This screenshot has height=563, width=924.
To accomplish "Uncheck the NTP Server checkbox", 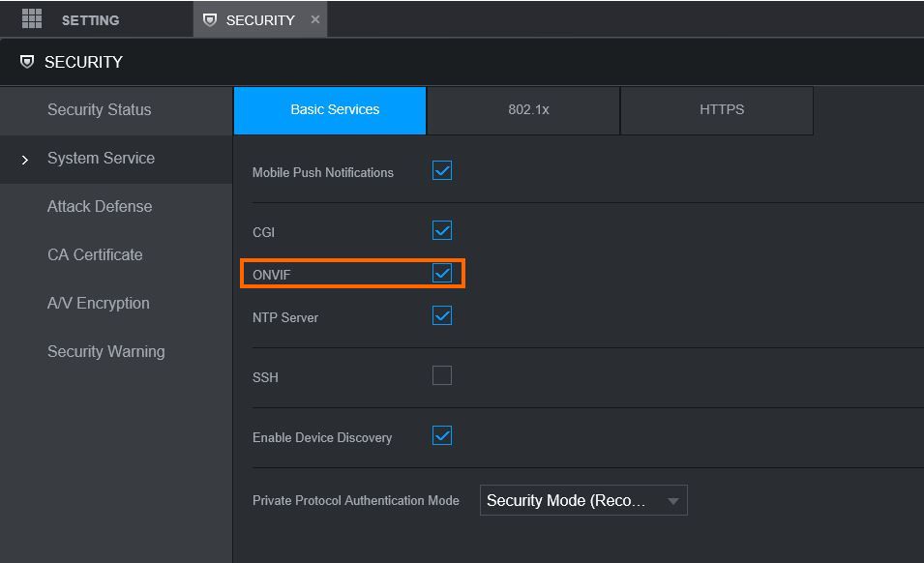I will click(x=442, y=316).
